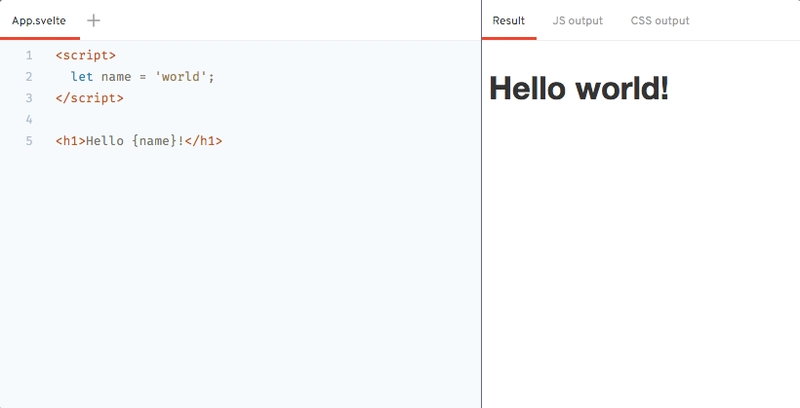Click line number 5 in the gutter
The height and width of the screenshot is (408, 800).
click(x=29, y=141)
